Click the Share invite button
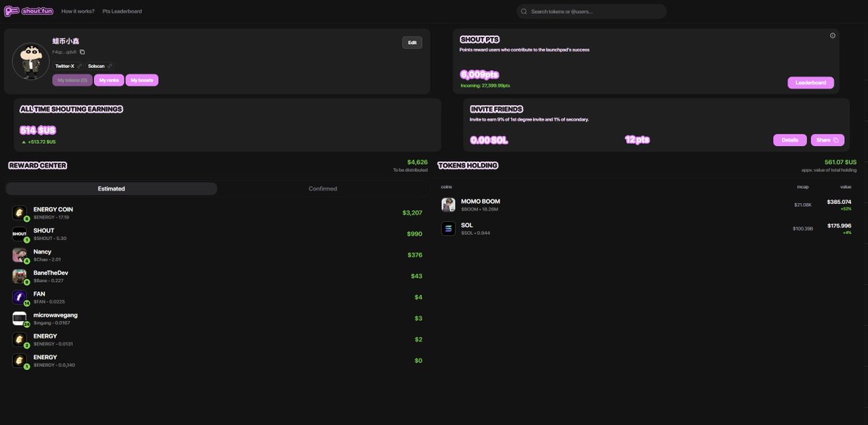The height and width of the screenshot is (425, 868). click(x=827, y=140)
